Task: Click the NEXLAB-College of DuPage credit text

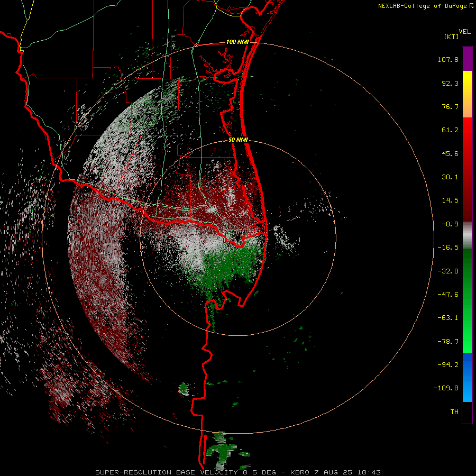Action: pyautogui.click(x=422, y=6)
